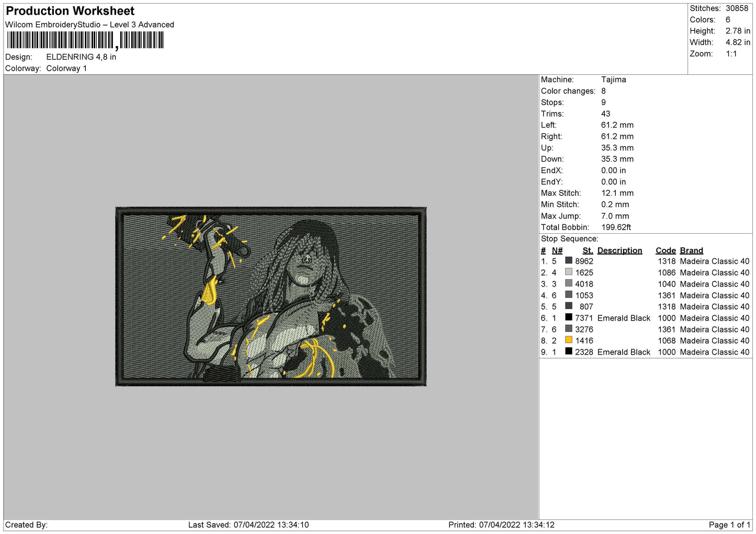The height and width of the screenshot is (534, 756).
Task: Select the second Emerald Black description in row 9
Action: tap(624, 352)
